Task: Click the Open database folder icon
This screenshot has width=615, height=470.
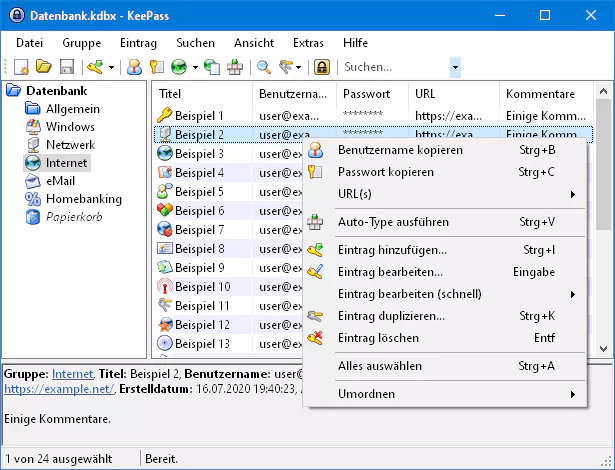Action: 44,67
